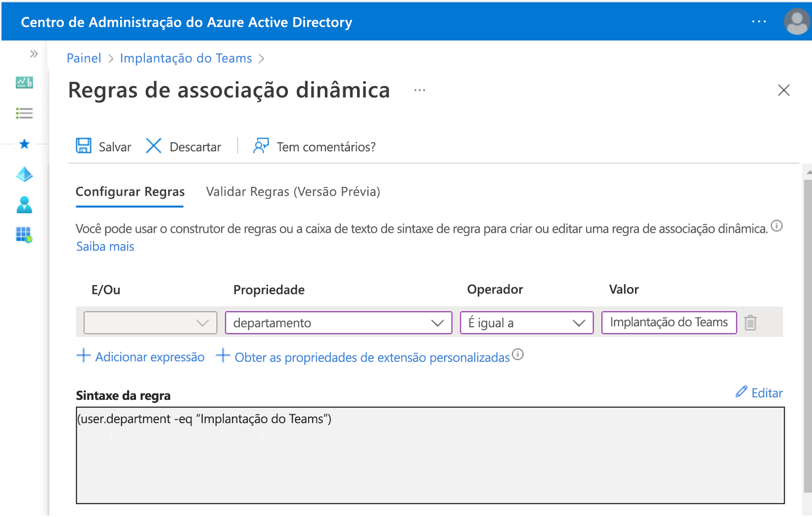Viewport: 812px width, 517px height.
Task: Click the user avatar in header
Action: click(x=797, y=22)
